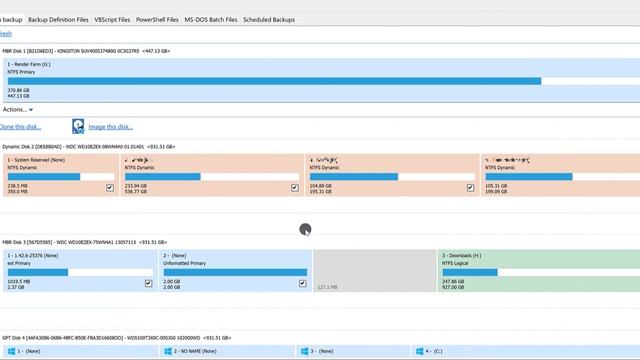Click '4 - (C:)' partition label

click(x=434, y=351)
